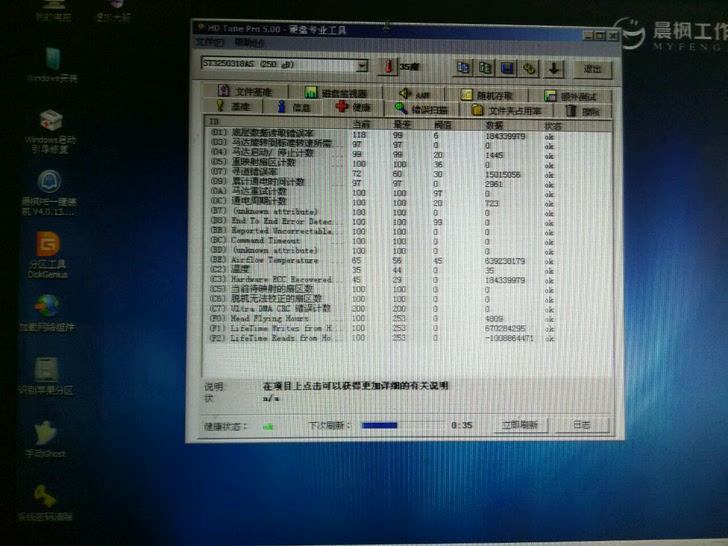
Task: Click the options gears icon in toolbar
Action: (x=530, y=69)
